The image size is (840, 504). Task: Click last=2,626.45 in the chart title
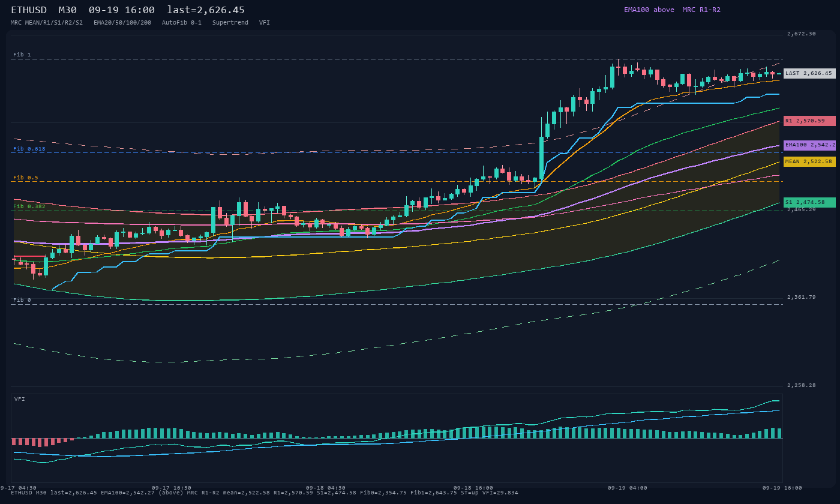coord(206,10)
